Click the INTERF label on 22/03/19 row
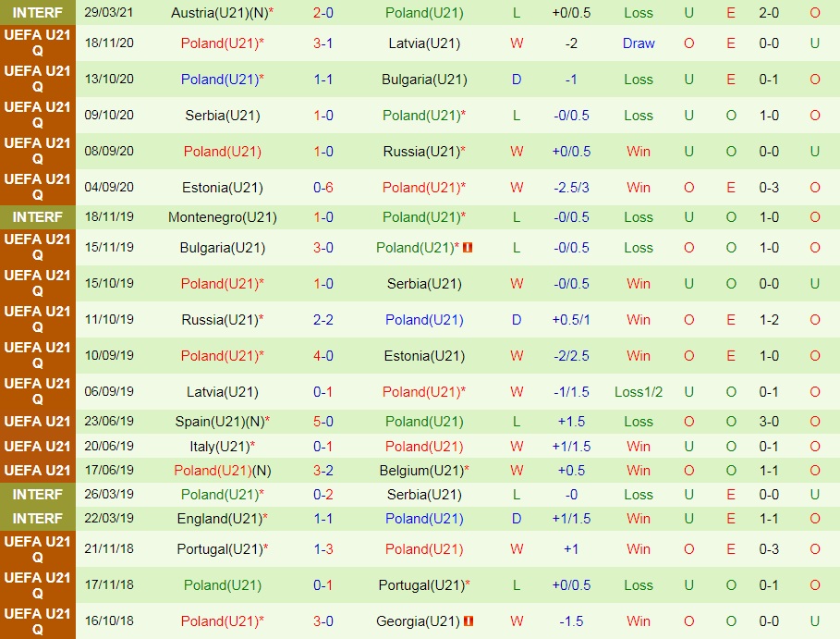This screenshot has height=639, width=840. 38,519
